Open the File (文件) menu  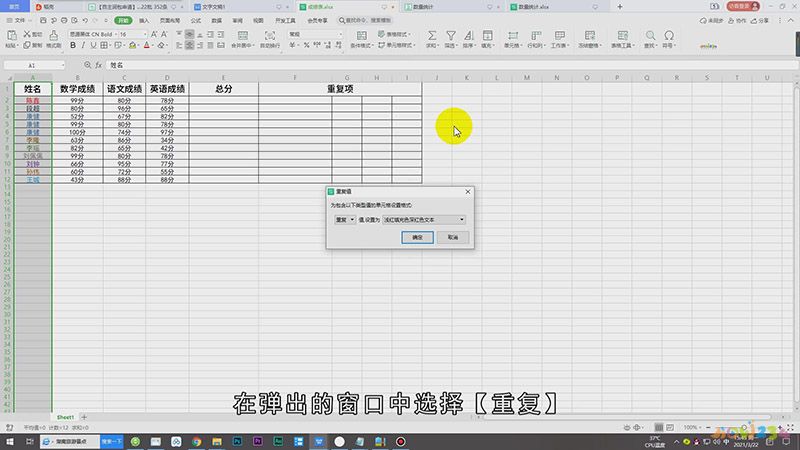tap(17, 20)
